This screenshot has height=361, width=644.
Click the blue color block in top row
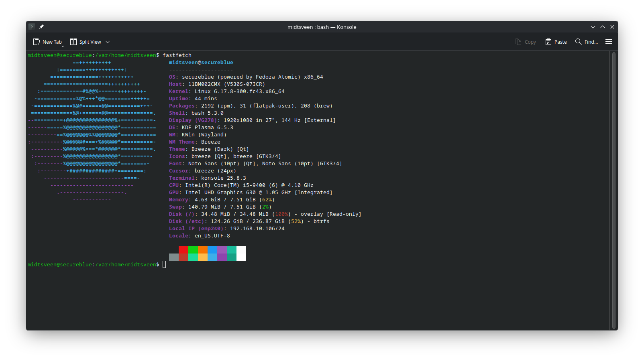pos(212,250)
